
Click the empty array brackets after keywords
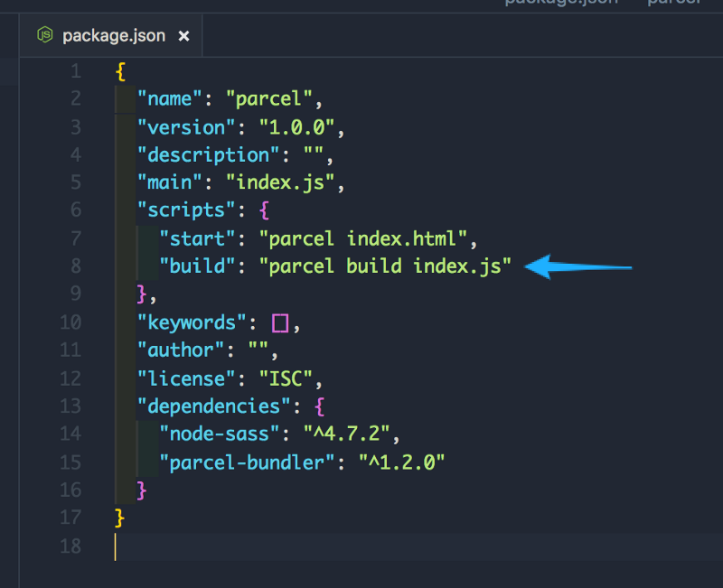coord(280,322)
